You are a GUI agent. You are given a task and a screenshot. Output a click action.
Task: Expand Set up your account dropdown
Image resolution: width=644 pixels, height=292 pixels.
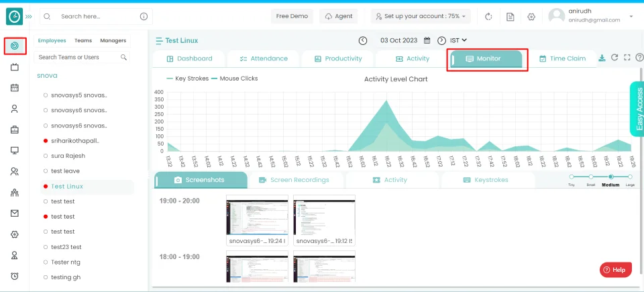tap(421, 16)
